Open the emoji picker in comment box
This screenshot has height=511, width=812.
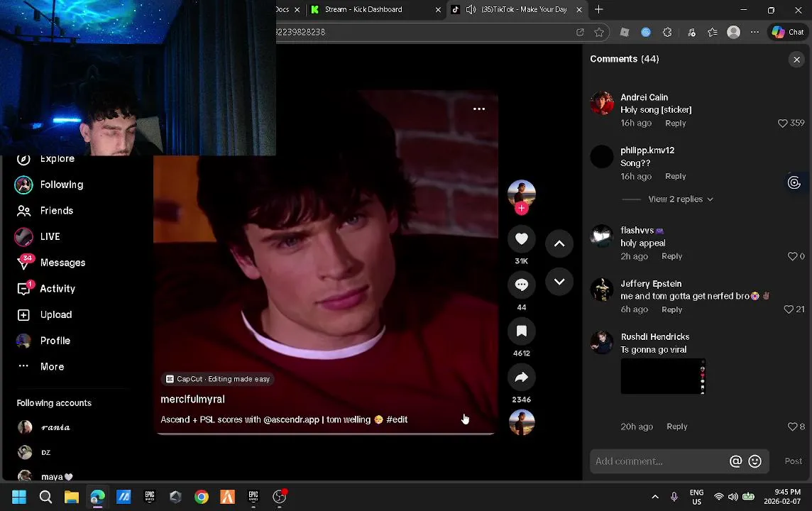pos(755,461)
